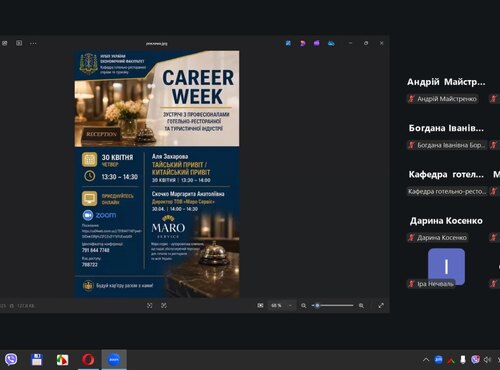Click the file name title of the Photos window
The width and height of the screenshot is (500, 370).
(157, 43)
